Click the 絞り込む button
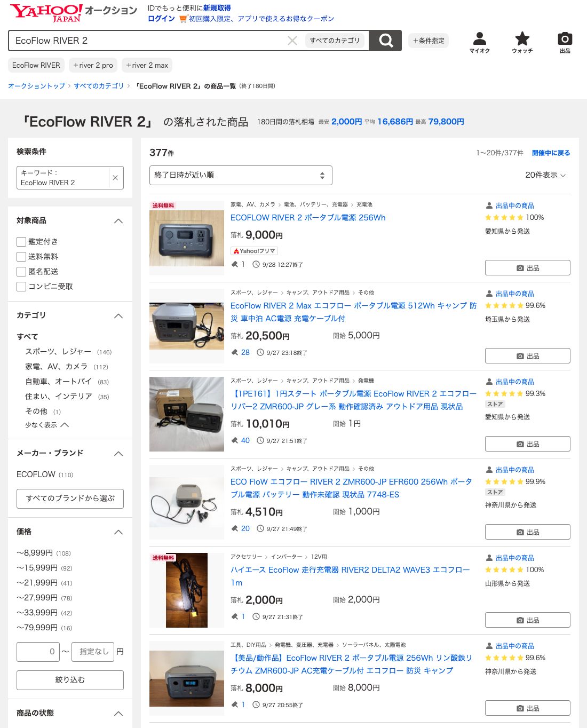This screenshot has height=728, width=587. click(x=70, y=680)
